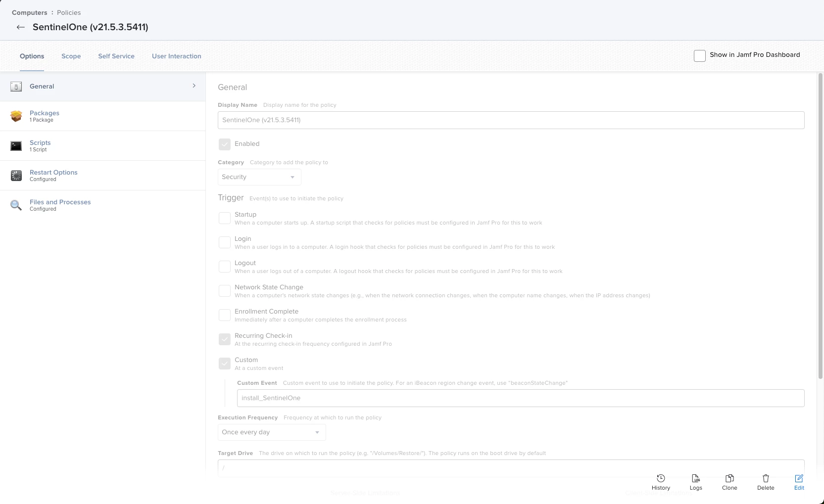Click the Target Drive field
Viewport: 824px width, 504px height.
(x=511, y=467)
